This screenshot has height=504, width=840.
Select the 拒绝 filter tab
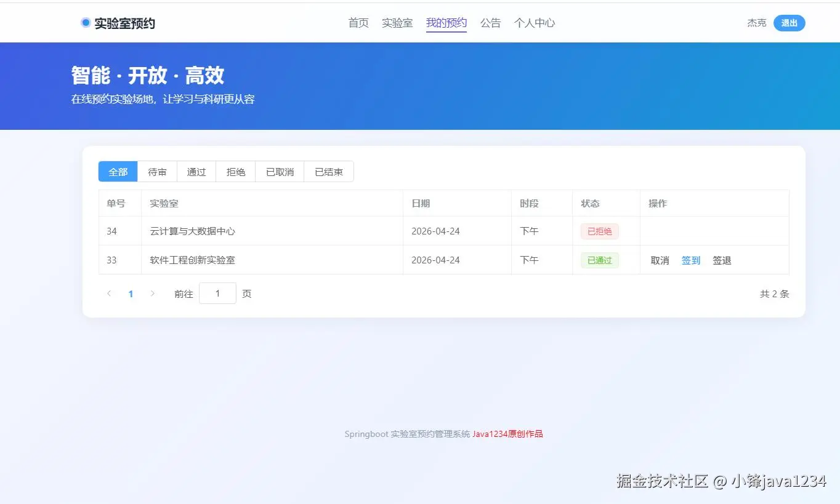pyautogui.click(x=236, y=172)
